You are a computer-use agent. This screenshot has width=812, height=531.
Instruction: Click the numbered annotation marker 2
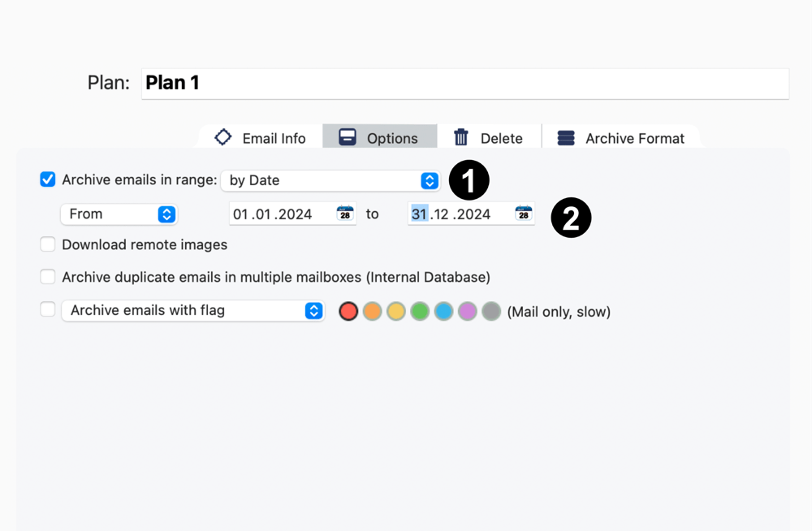click(571, 218)
